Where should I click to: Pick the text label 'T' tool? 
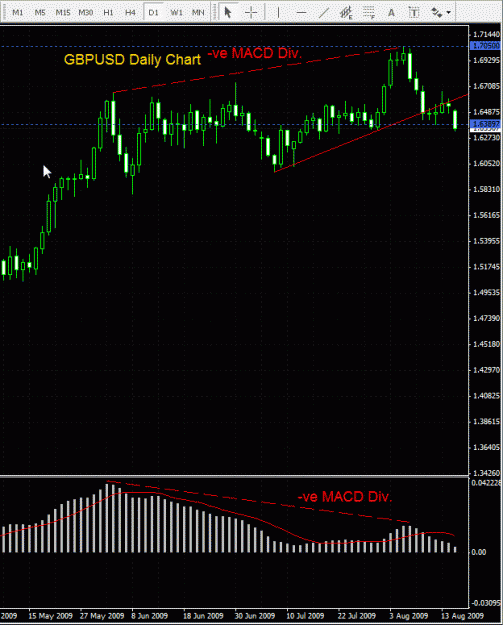click(x=414, y=13)
